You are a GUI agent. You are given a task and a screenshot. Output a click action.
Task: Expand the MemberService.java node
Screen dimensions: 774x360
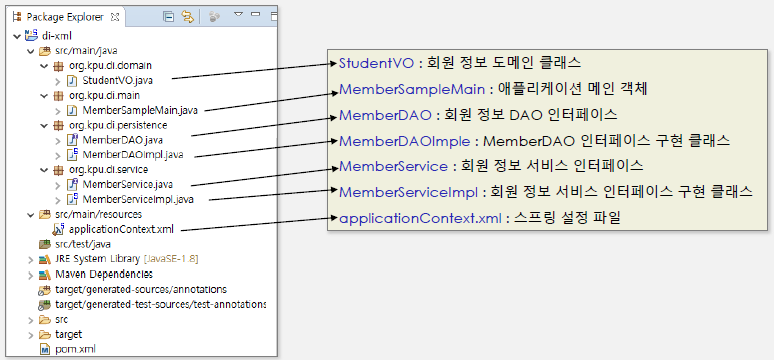coord(58,185)
